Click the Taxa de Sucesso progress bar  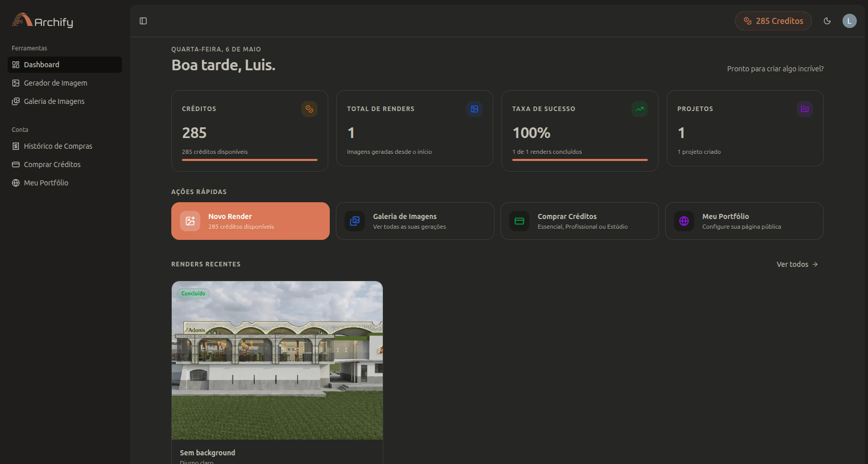click(580, 160)
